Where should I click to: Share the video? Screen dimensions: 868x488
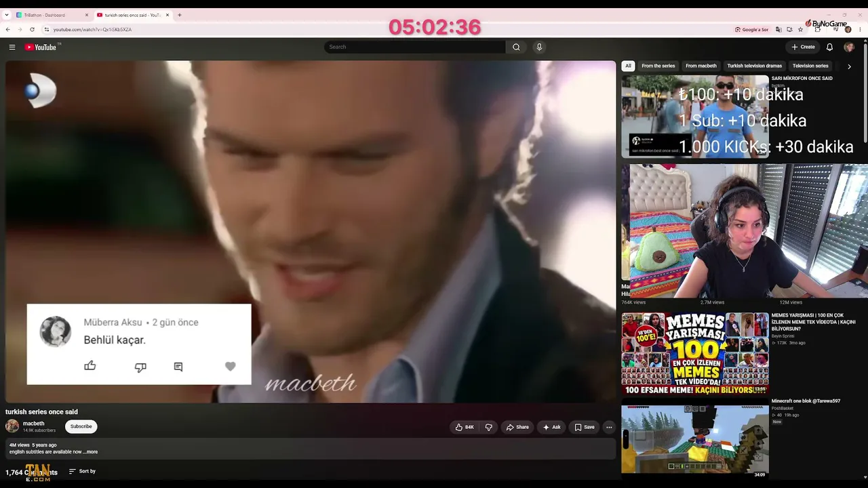517,427
